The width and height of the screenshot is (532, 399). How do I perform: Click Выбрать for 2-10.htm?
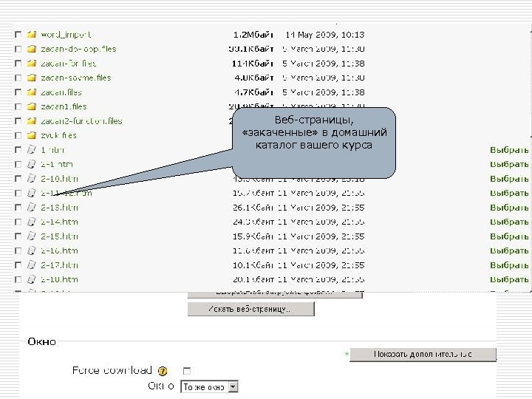click(x=509, y=179)
